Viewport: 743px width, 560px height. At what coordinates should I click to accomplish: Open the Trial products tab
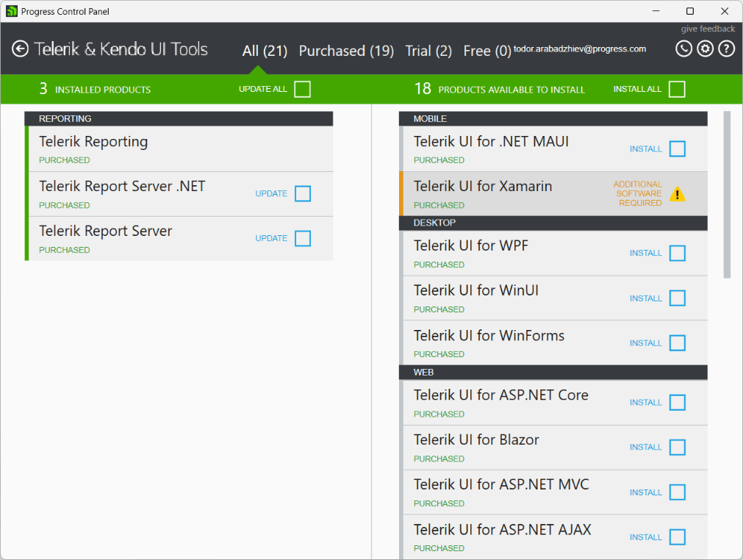pos(428,51)
